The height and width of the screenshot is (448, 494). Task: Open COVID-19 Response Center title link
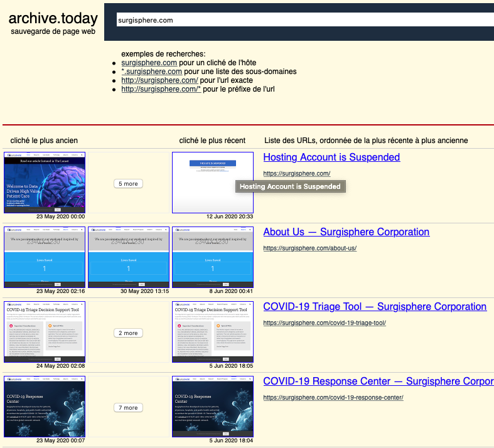pyautogui.click(x=379, y=381)
